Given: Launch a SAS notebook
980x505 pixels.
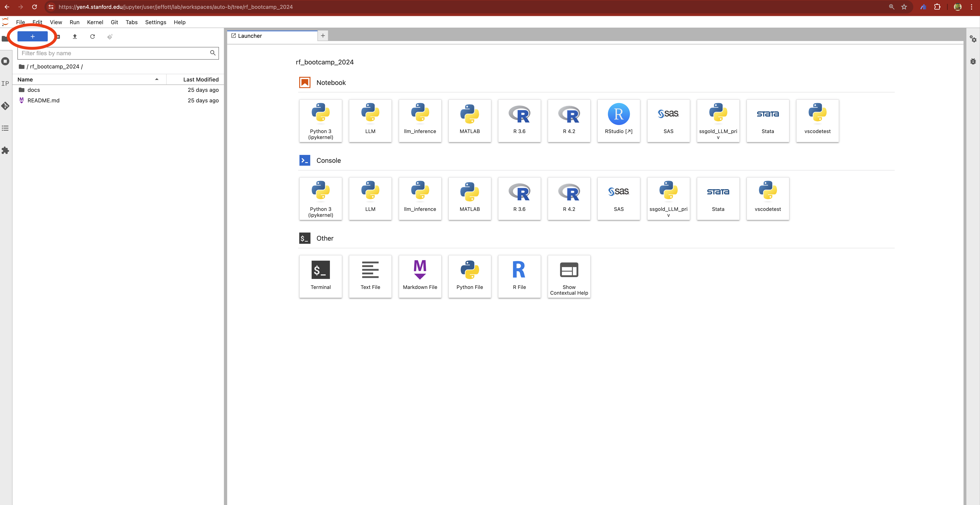Looking at the screenshot, I should [x=668, y=121].
